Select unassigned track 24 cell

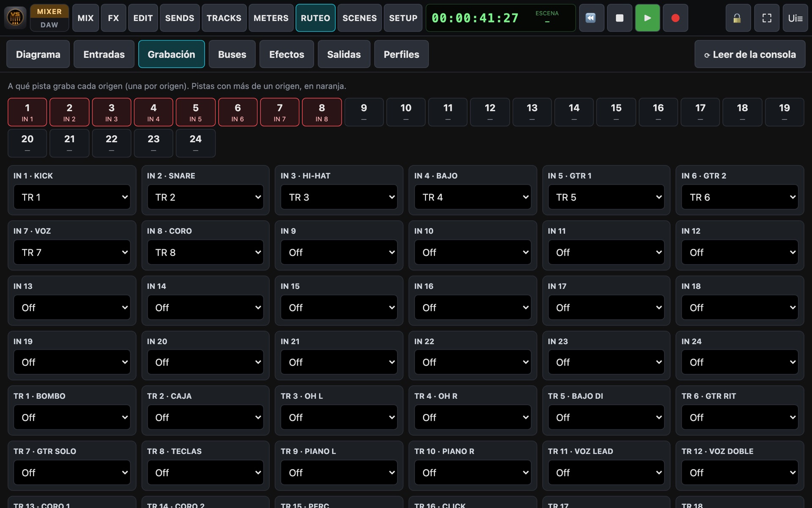pyautogui.click(x=195, y=143)
